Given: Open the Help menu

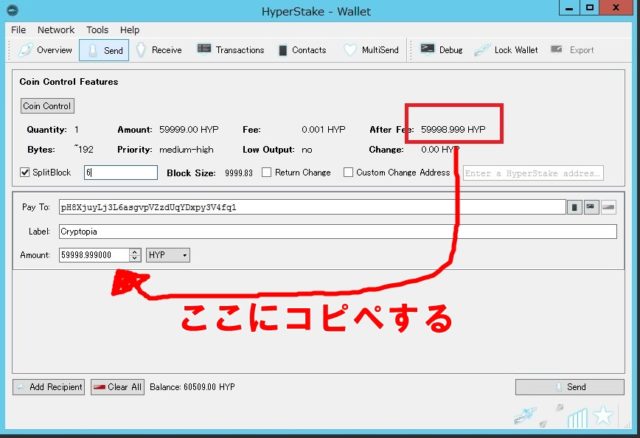Looking at the screenshot, I should (129, 30).
